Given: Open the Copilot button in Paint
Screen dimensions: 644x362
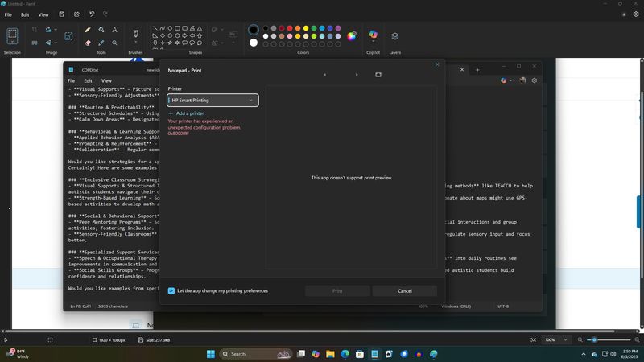Looking at the screenshot, I should click(373, 35).
